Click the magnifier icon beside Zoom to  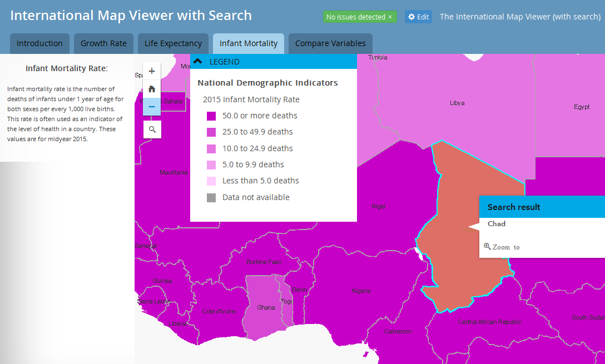pyautogui.click(x=487, y=246)
